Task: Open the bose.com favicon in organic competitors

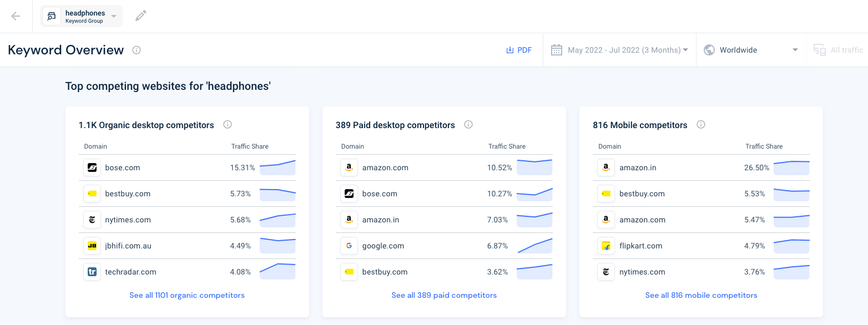Action: coord(92,167)
